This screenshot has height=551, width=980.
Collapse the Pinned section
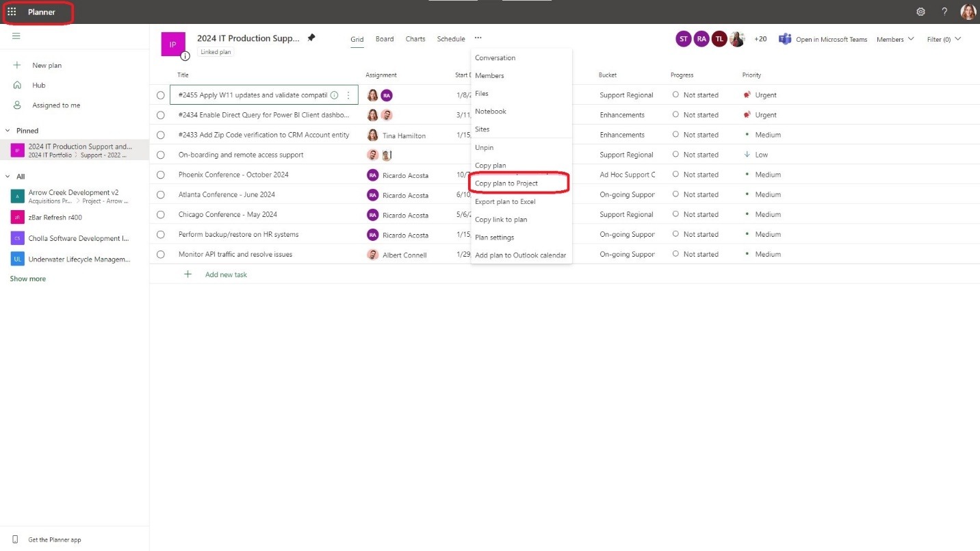click(x=8, y=130)
